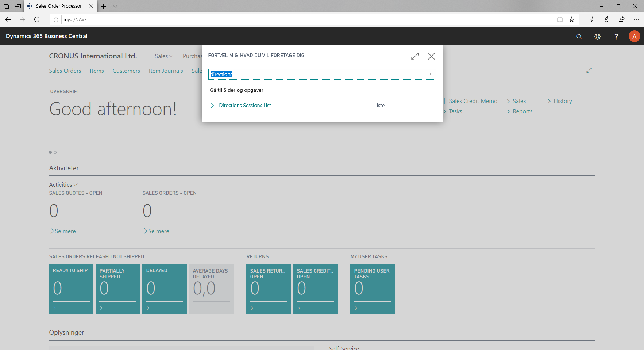Select the Sales Order Processor browser tab

point(60,6)
